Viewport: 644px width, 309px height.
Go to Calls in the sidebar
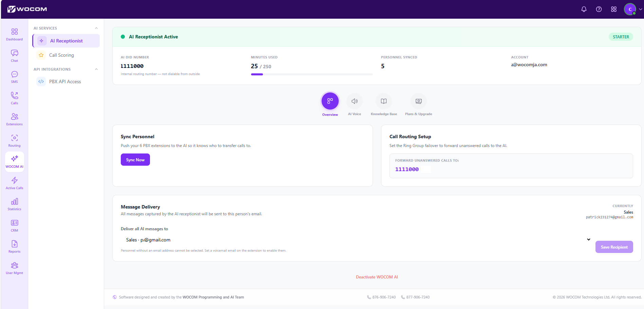14,98
